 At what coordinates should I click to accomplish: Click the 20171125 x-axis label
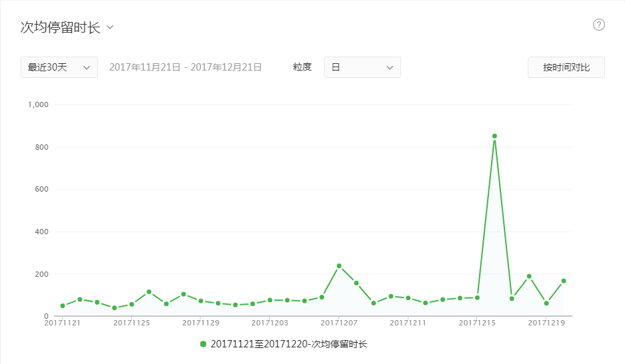[131, 323]
